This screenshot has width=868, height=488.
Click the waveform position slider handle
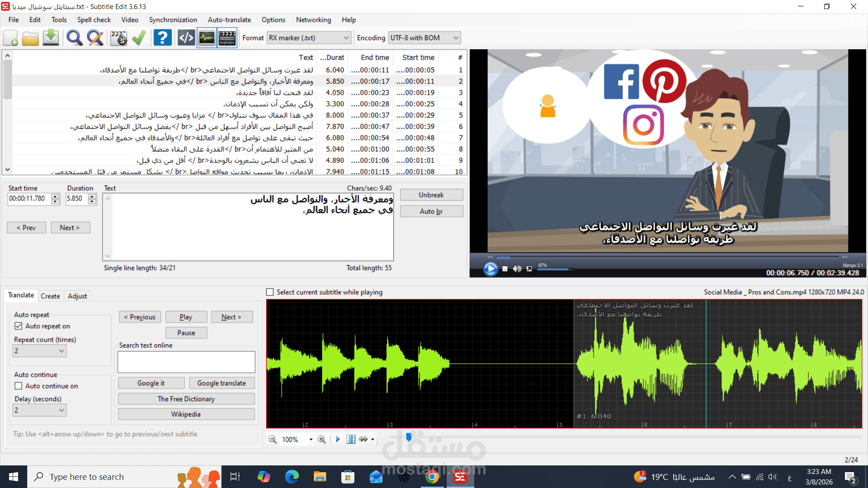coord(409,437)
